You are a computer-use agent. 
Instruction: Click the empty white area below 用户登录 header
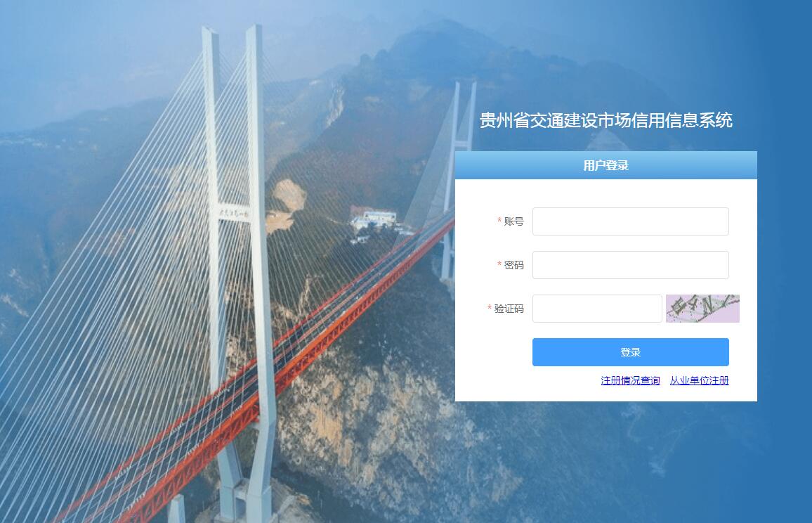[606, 193]
